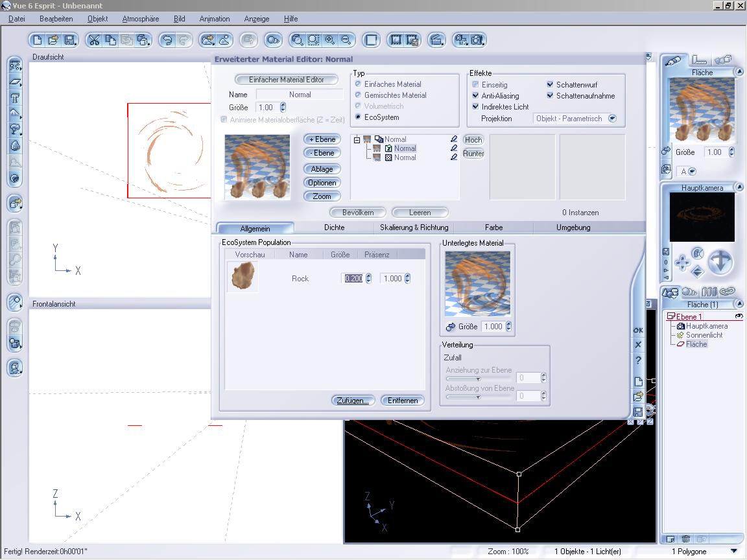Click the filmstrip frame toolbar icon
Viewport: 747px width, 560px height.
pos(396,40)
